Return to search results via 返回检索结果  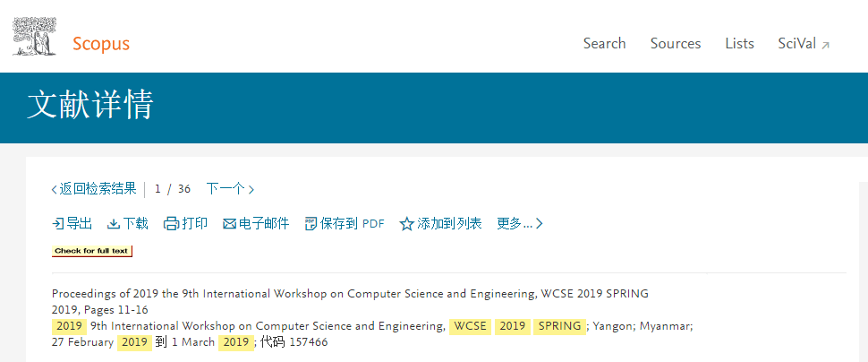pyautogui.click(x=94, y=189)
